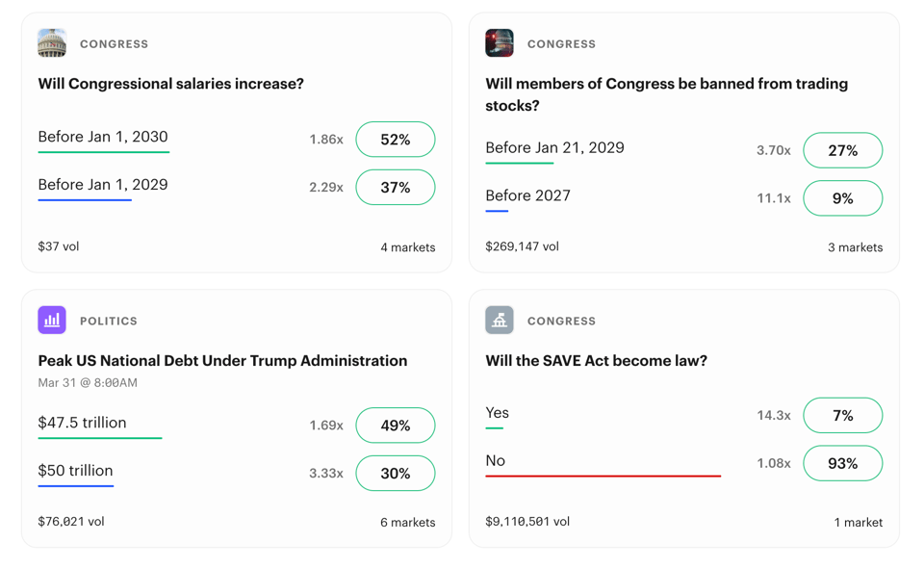
Task: Select the 37% button for Before Jan 1, 2029
Action: tap(396, 188)
